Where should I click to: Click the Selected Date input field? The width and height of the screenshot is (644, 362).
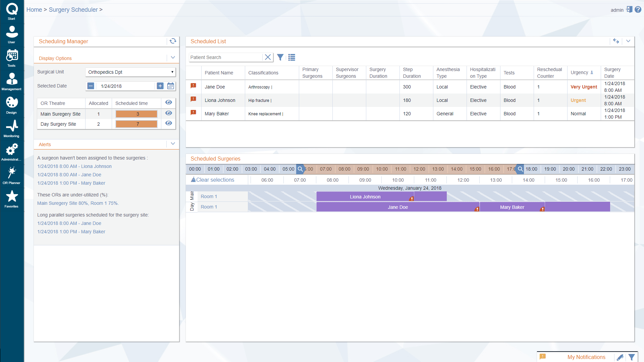tap(125, 86)
